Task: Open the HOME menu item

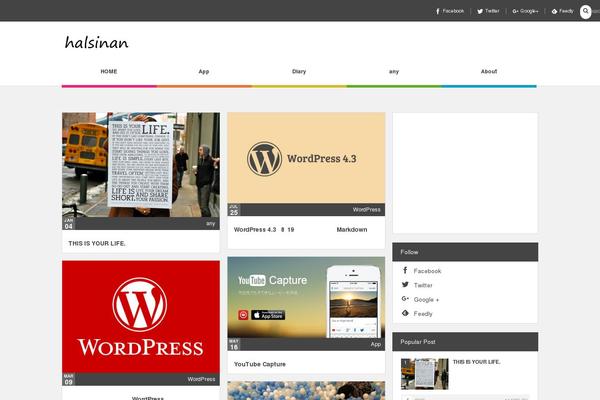Action: coord(109,72)
